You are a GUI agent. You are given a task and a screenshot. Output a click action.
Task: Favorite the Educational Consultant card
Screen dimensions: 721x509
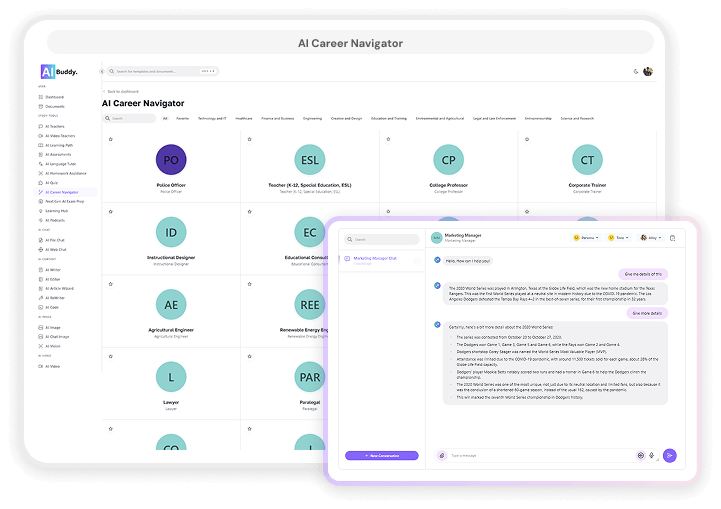250,212
